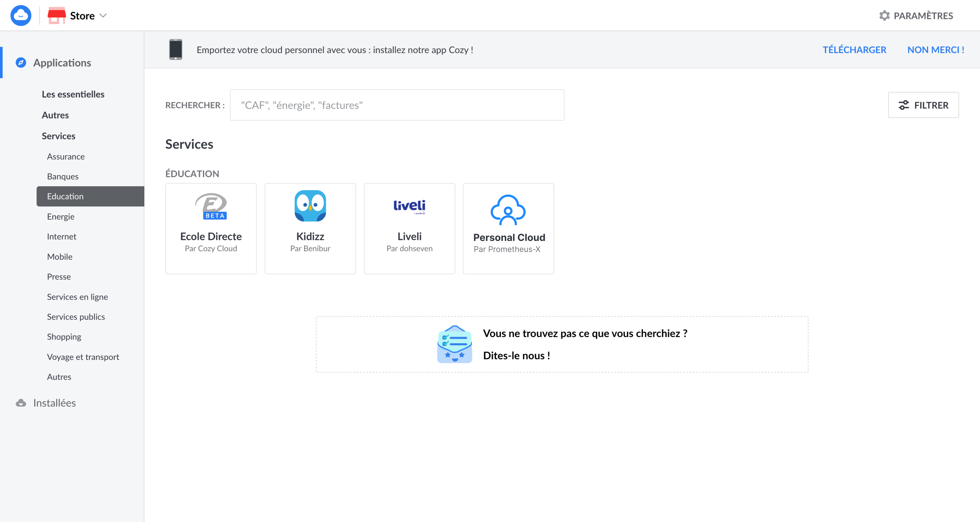Click 'Par Prometheus-X' text
Image resolution: width=980 pixels, height=522 pixels.
[x=507, y=249]
